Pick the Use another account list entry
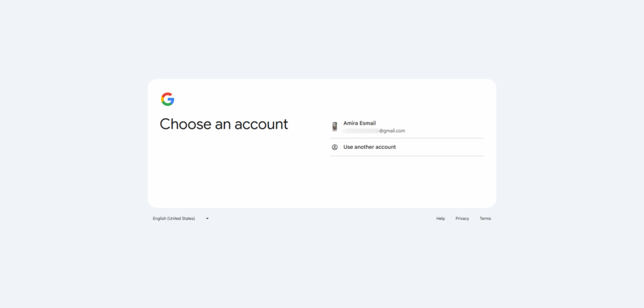This screenshot has width=644, height=308. [x=407, y=147]
